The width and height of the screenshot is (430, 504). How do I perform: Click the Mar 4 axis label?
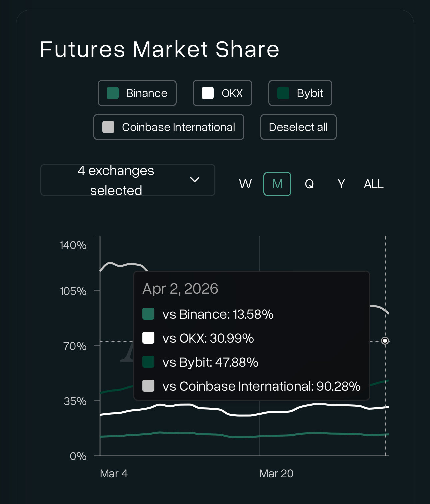coord(114,473)
